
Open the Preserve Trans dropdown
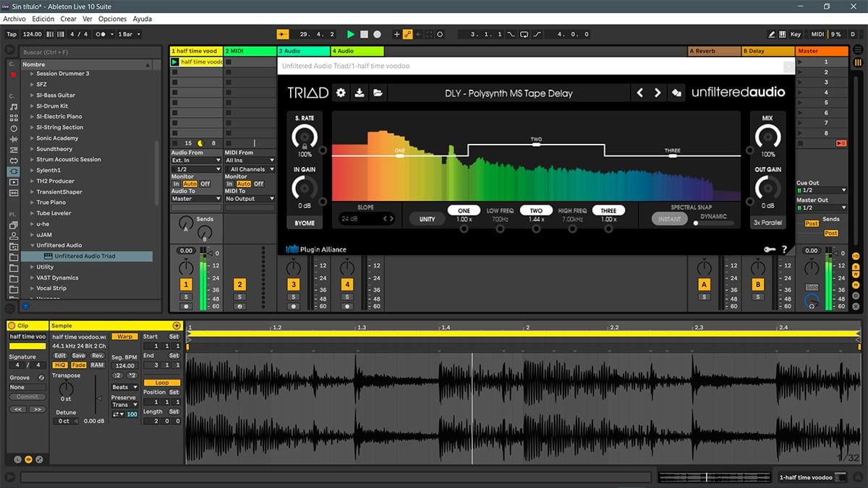(124, 405)
